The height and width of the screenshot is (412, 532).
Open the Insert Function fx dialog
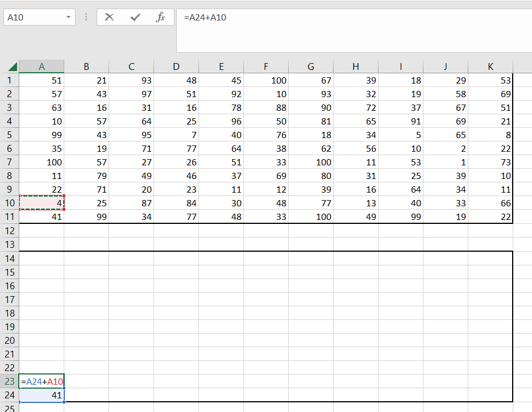pos(160,18)
